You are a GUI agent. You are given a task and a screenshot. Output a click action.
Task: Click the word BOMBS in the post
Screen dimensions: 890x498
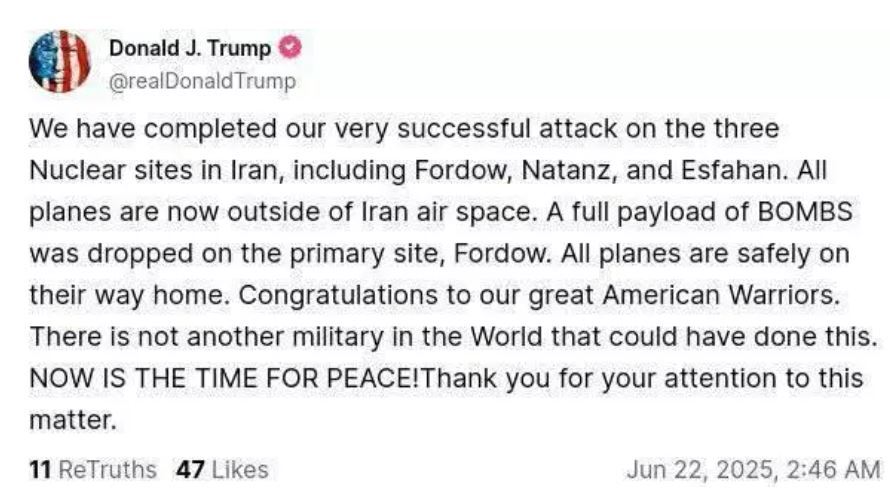tap(805, 211)
